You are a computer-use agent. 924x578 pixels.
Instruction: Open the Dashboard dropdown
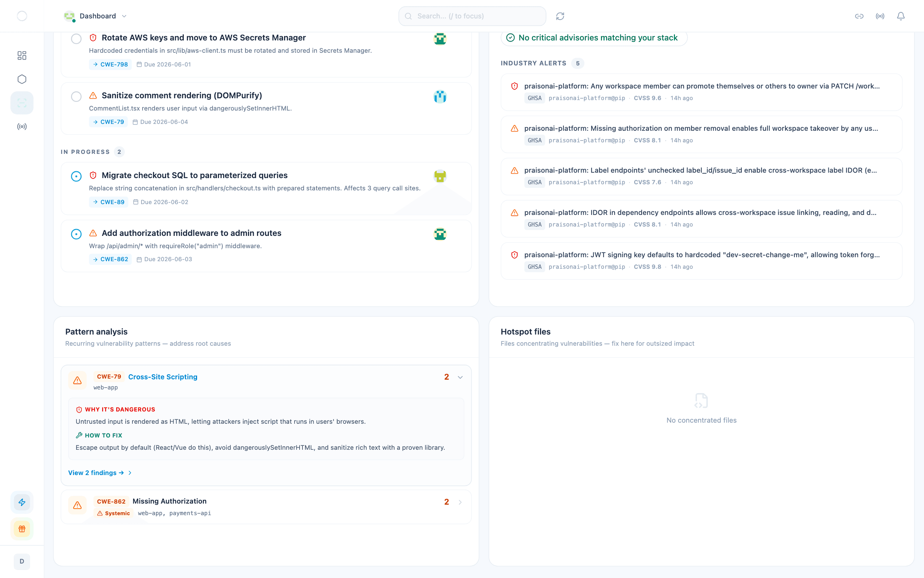(95, 16)
